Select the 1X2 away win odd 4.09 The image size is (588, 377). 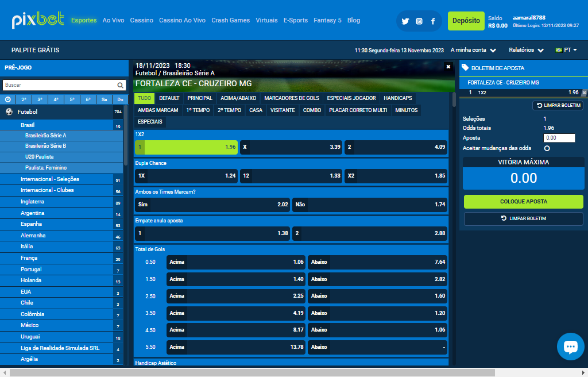tap(396, 147)
